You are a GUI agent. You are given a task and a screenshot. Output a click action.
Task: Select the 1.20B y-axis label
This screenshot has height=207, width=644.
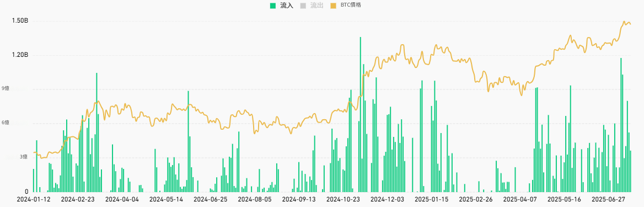20,55
